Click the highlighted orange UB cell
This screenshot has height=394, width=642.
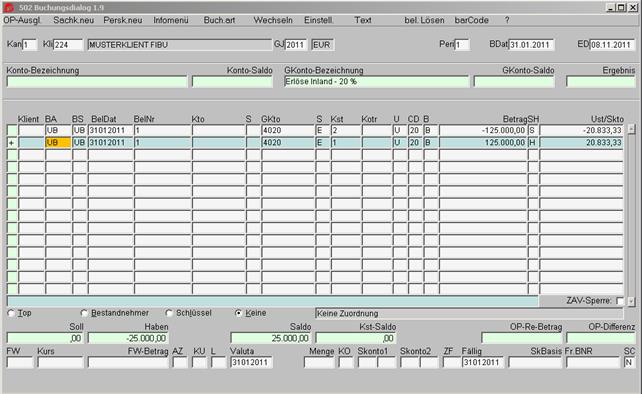pyautogui.click(x=58, y=143)
